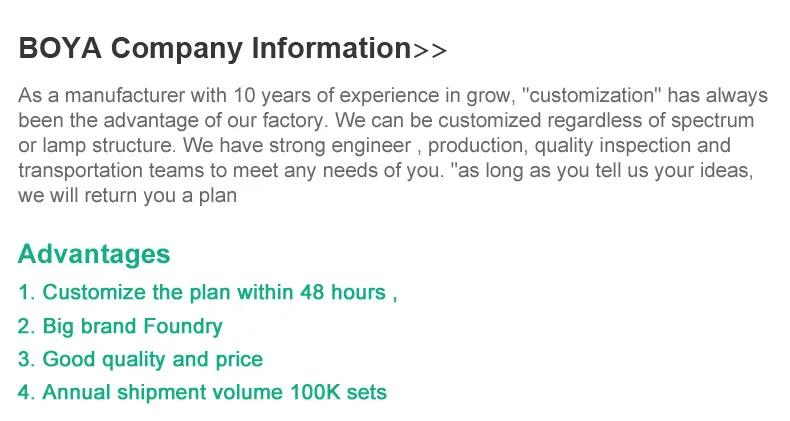Click the double chevron after Company Information
The image size is (790, 421).
click(x=430, y=50)
